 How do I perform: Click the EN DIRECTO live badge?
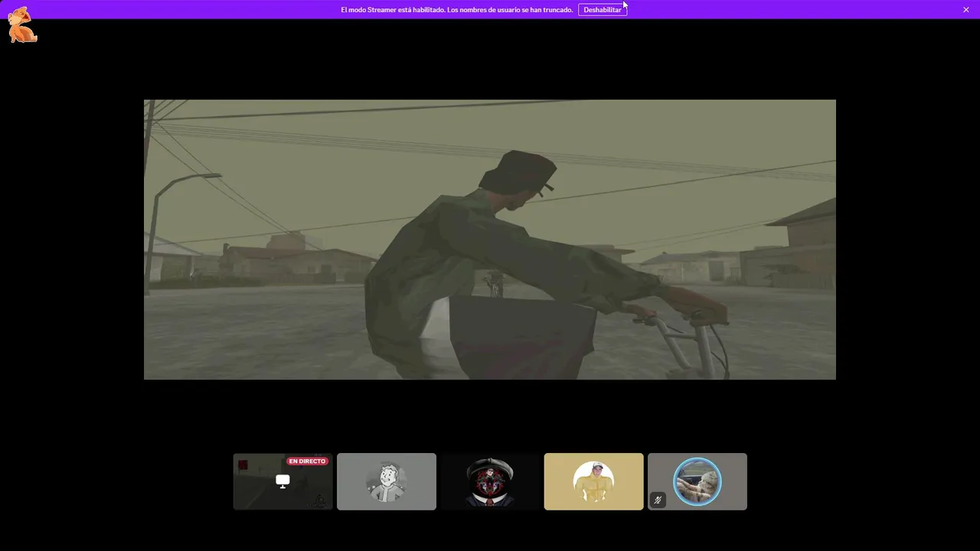tap(308, 461)
